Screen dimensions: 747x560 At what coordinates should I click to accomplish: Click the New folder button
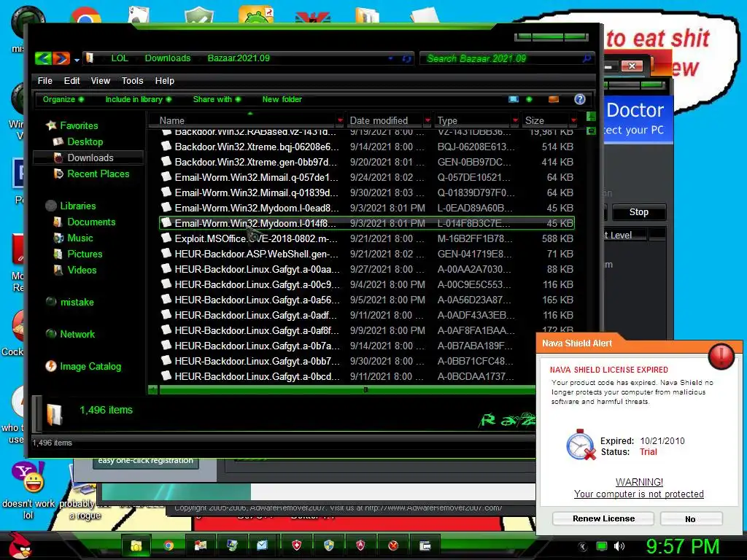(282, 99)
